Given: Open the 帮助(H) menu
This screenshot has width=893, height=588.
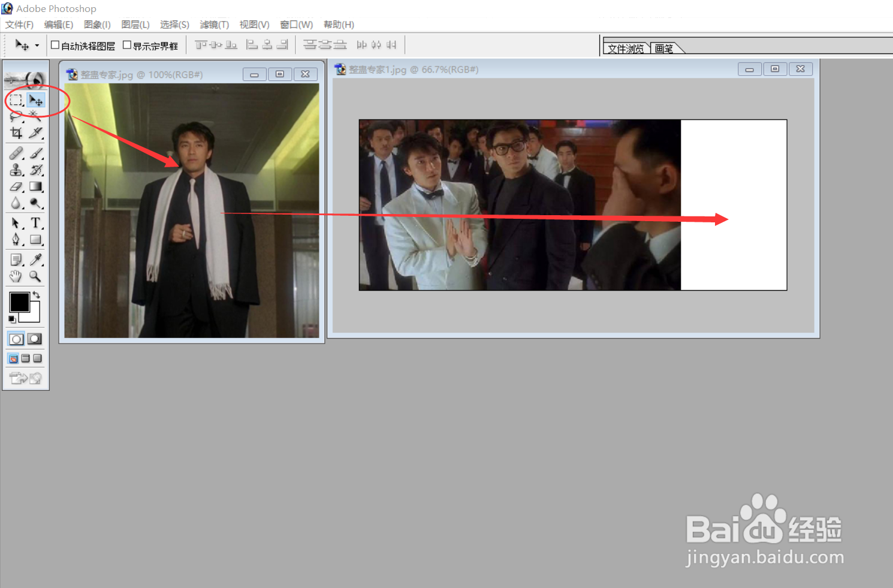Looking at the screenshot, I should pos(339,25).
